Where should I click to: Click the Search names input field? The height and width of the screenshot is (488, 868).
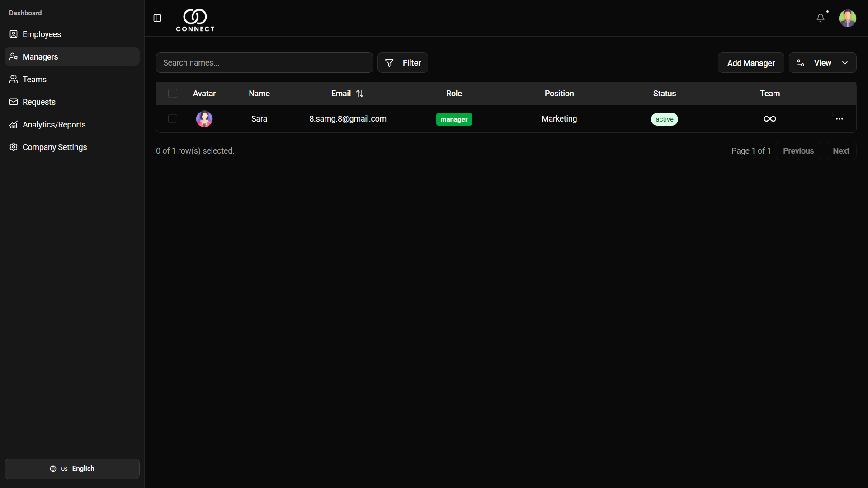coord(264,63)
